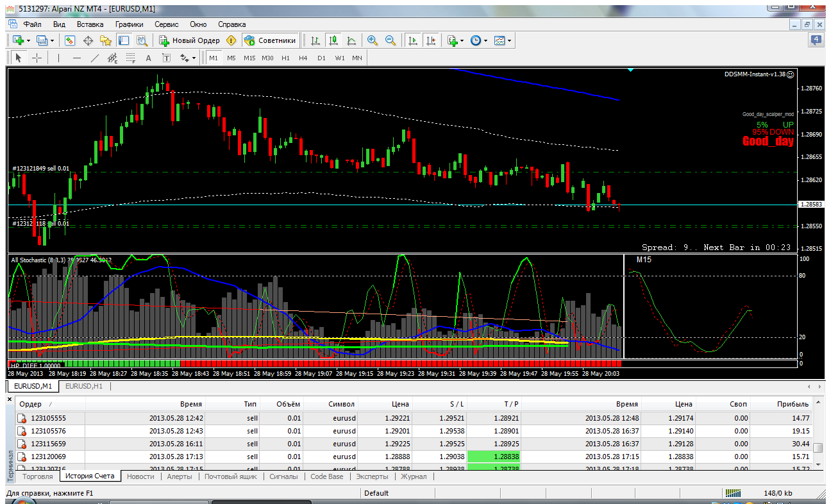Screen dimensions: 831x504
Task: Zoom out on the chart
Action: [x=390, y=40]
